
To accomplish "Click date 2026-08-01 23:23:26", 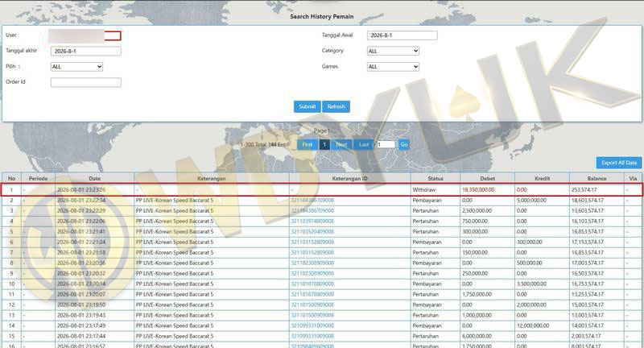I will (x=81, y=190).
